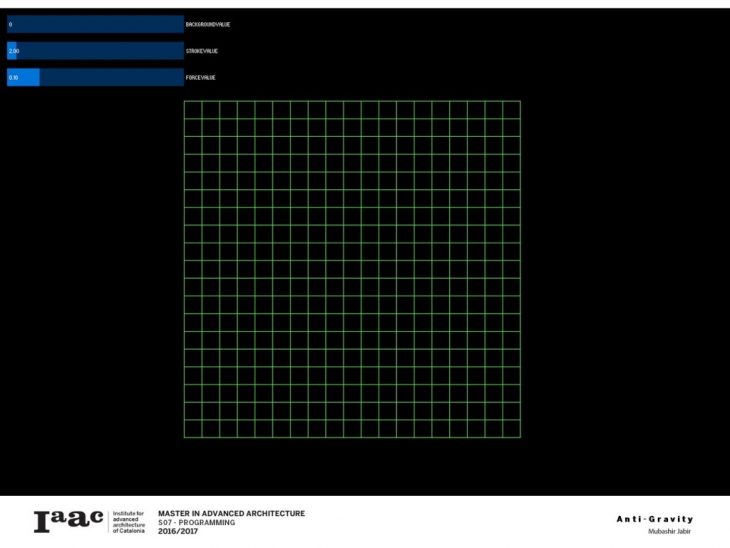This screenshot has height=548, width=730.
Task: Click the '2016/2017' year text
Action: click(178, 531)
